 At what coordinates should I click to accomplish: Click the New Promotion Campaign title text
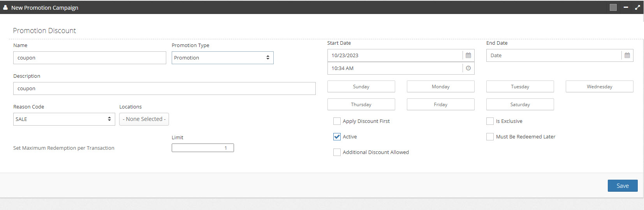[x=45, y=8]
